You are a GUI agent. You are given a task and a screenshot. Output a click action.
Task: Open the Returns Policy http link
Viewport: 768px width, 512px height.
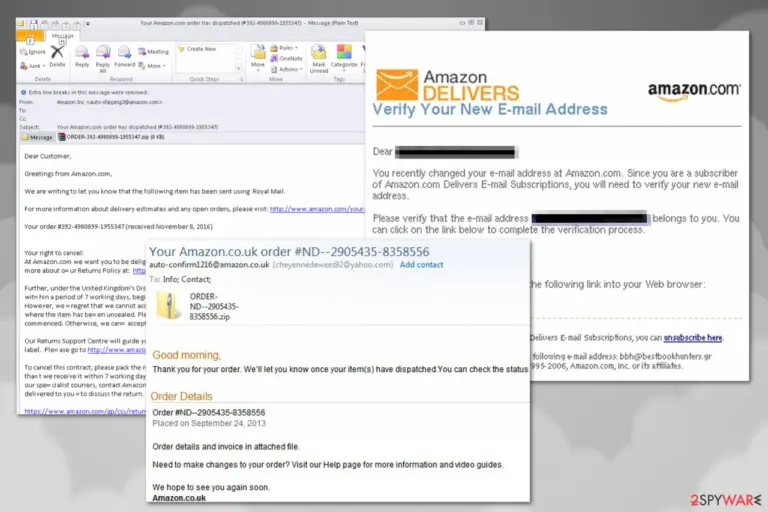click(139, 270)
